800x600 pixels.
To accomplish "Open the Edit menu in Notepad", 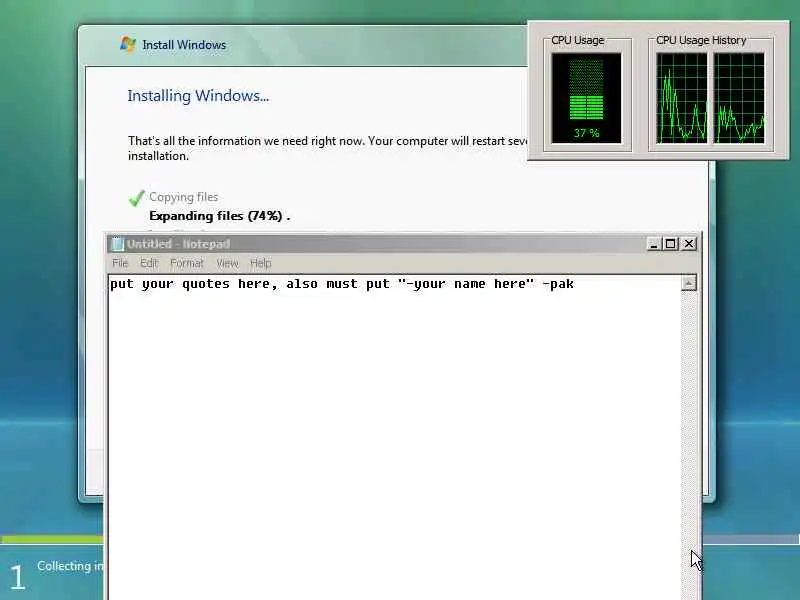I will 149,263.
